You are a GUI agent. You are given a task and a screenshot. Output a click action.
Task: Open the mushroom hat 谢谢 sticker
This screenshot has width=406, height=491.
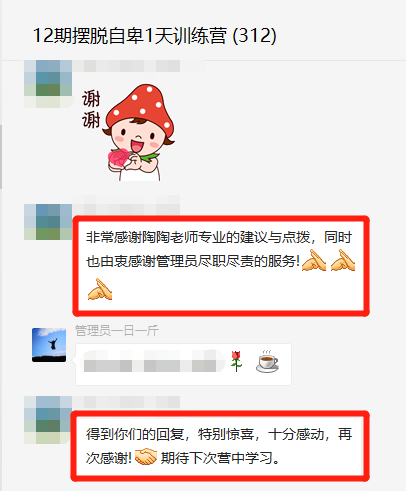click(x=128, y=133)
